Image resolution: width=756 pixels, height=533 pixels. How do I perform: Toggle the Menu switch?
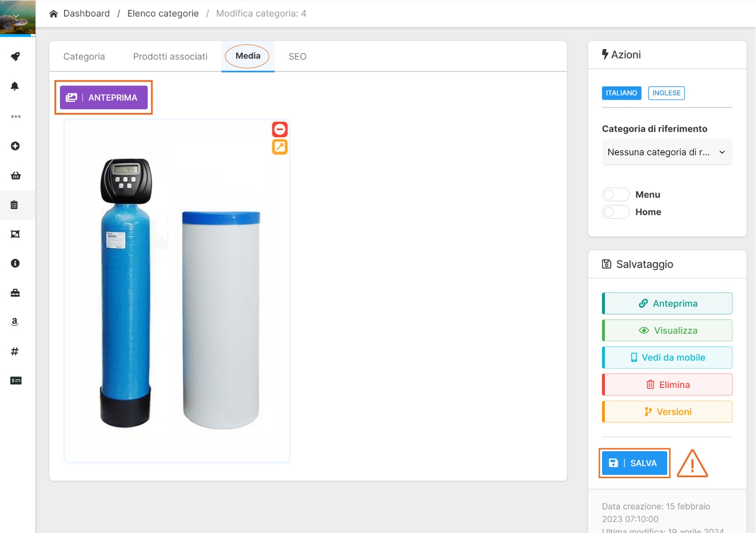point(616,195)
